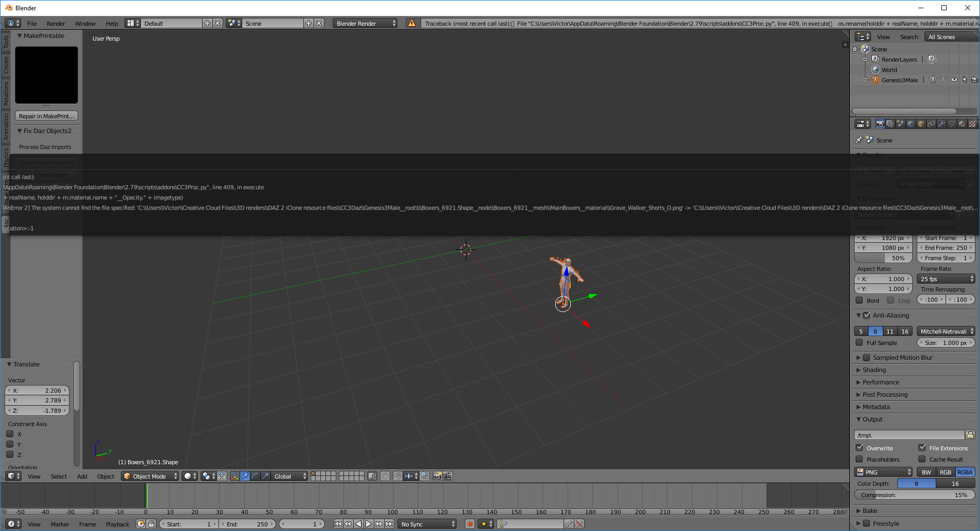Open the Render properties tab (camera icon)
Screen dimensions: 980x531
coord(880,124)
